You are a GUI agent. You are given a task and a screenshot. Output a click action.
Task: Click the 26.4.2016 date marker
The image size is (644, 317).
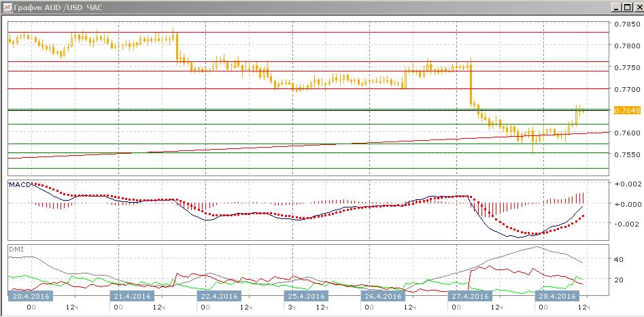[x=383, y=296]
